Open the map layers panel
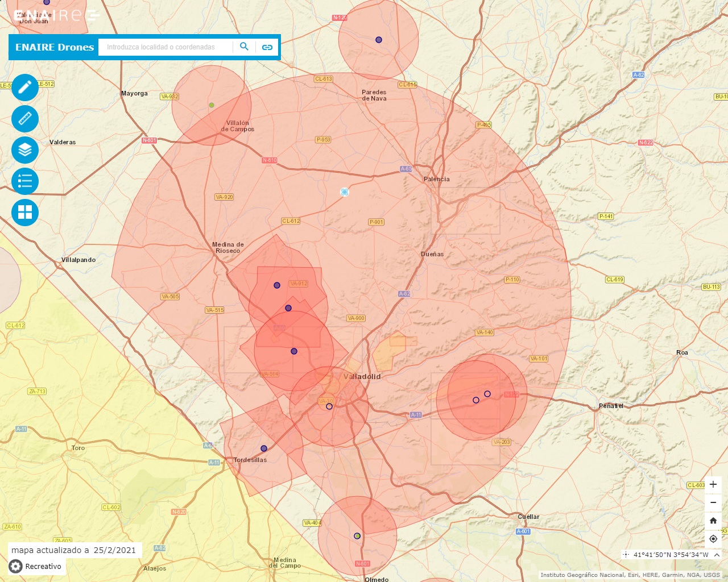 tap(25, 150)
